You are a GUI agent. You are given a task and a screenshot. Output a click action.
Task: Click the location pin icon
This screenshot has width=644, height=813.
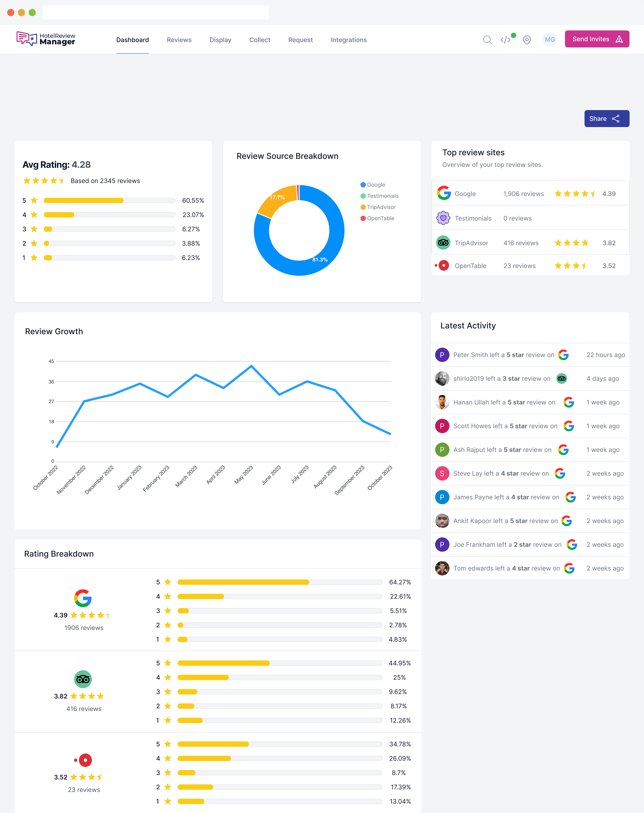527,40
